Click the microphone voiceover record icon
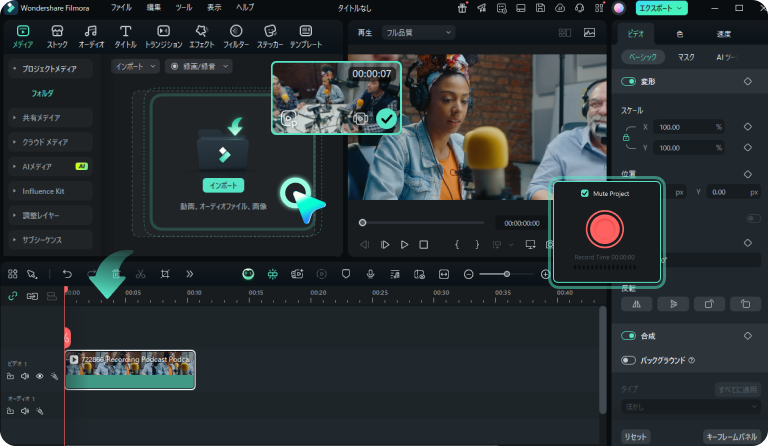The height and width of the screenshot is (446, 768). 371,274
